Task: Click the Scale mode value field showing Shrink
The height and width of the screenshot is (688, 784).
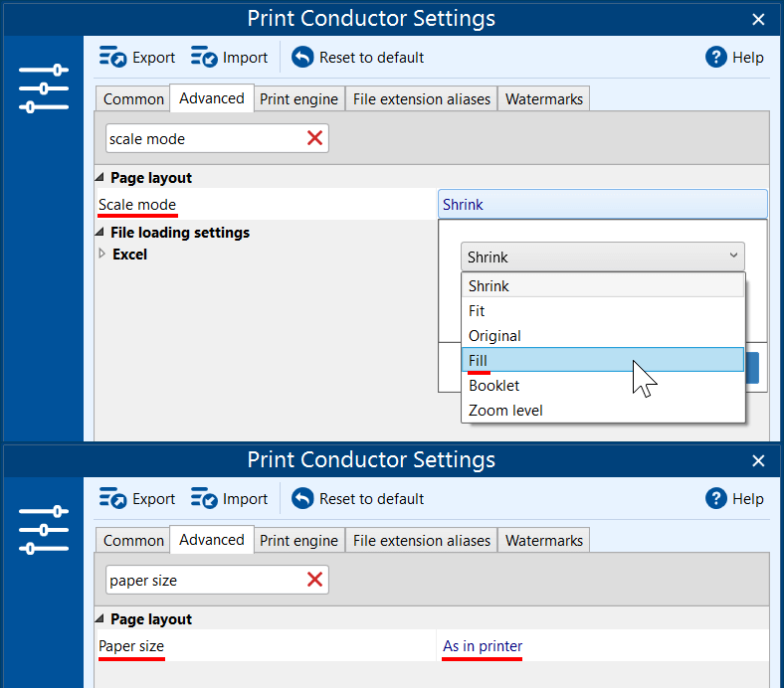Action: click(603, 204)
